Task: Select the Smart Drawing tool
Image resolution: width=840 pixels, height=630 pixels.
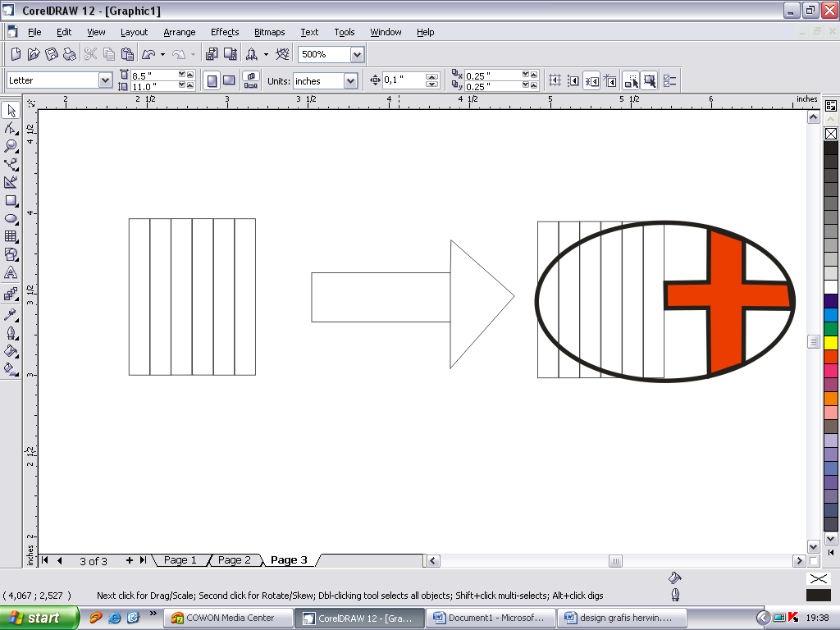Action: click(x=11, y=182)
